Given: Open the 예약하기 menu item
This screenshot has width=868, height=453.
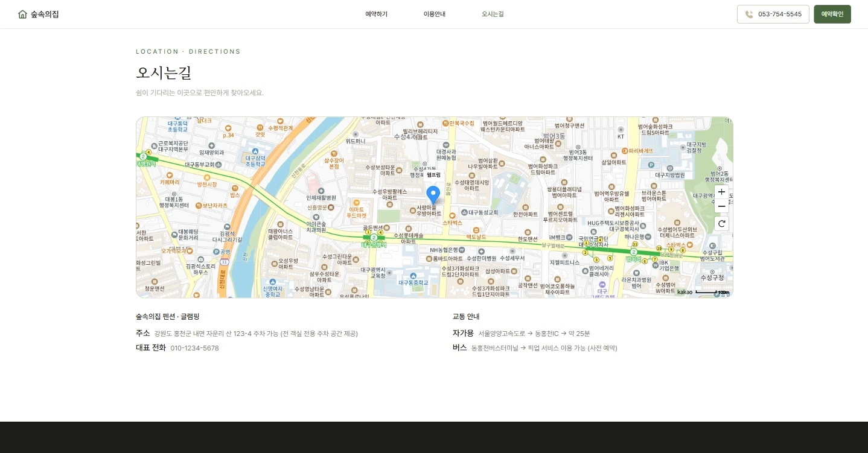Looking at the screenshot, I should point(376,14).
